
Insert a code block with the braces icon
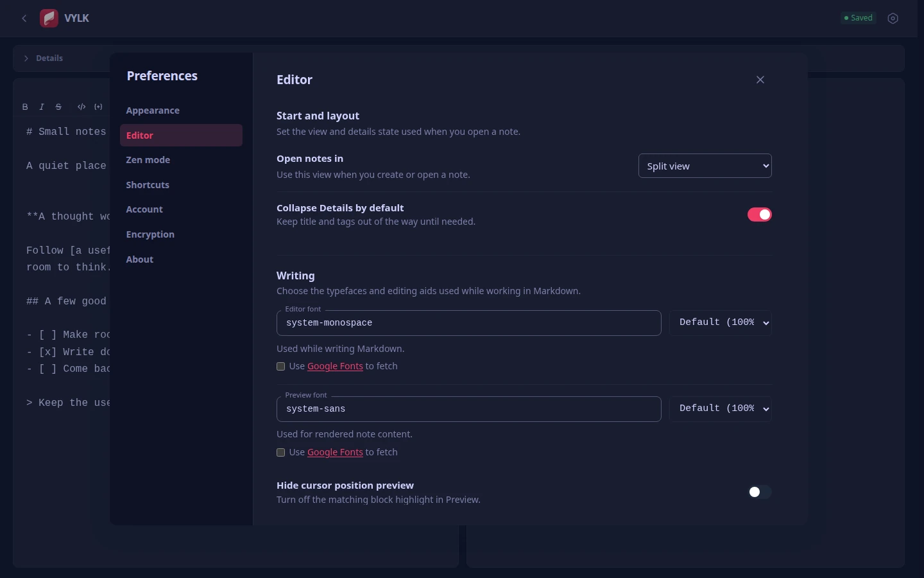click(x=98, y=107)
